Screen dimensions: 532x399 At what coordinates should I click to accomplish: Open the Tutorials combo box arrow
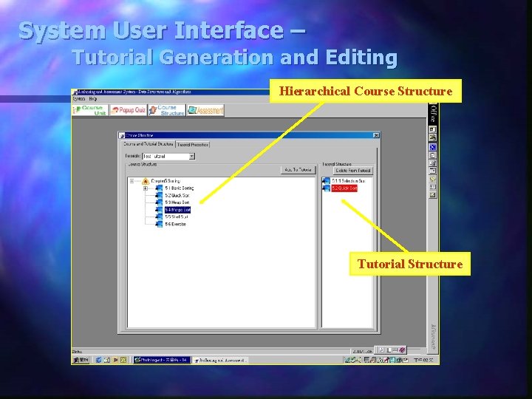coord(191,156)
